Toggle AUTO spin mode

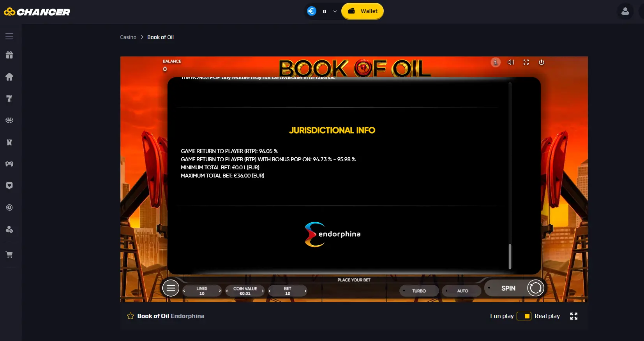pyautogui.click(x=462, y=291)
